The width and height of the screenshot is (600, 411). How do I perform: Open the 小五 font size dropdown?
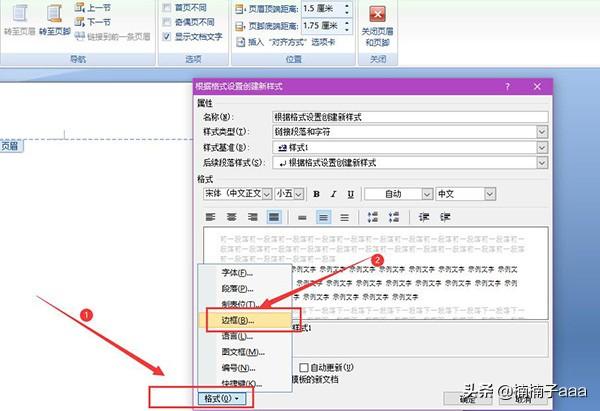pos(301,194)
